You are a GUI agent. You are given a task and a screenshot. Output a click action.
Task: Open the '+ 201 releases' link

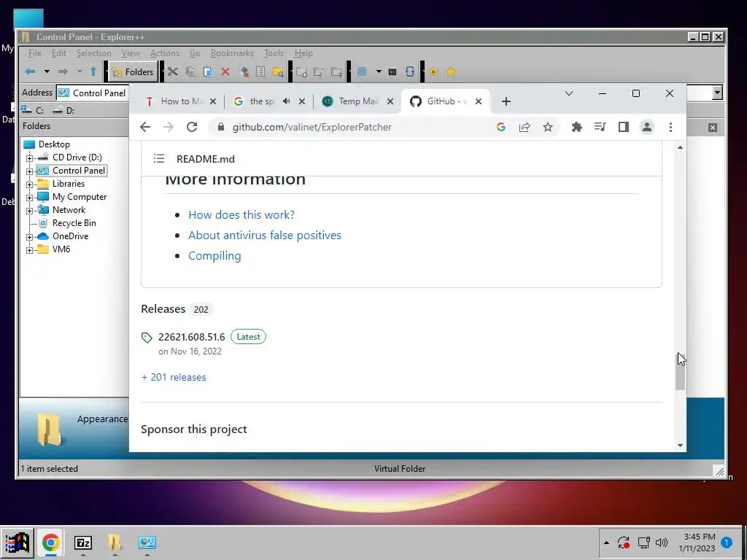(174, 377)
